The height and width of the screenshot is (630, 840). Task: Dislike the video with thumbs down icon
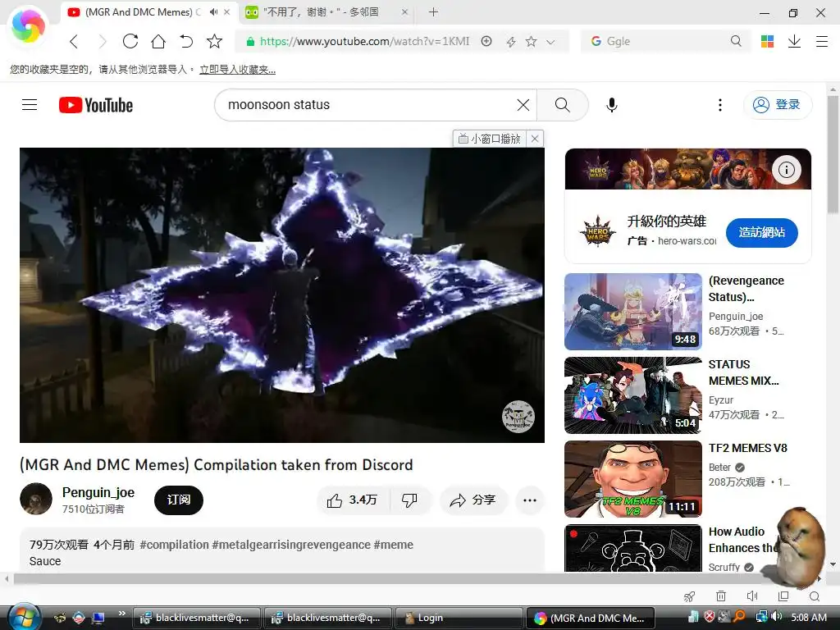pos(410,500)
